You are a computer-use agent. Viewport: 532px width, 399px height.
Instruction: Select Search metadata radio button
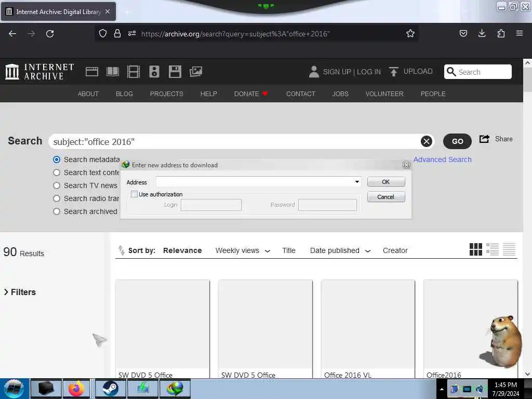click(x=57, y=159)
